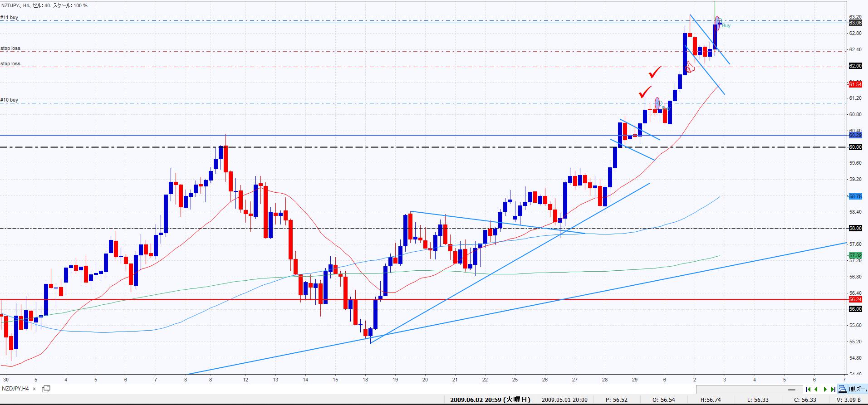The height and width of the screenshot is (405, 868).
Task: Click the Buy marker near the #10 buy level
Action: click(665, 107)
